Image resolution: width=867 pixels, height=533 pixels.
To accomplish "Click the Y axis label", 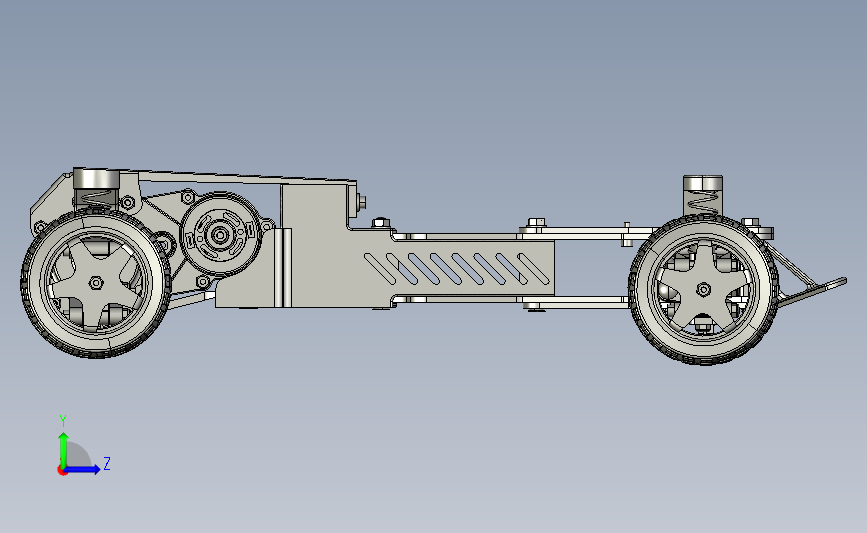I will pyautogui.click(x=63, y=421).
